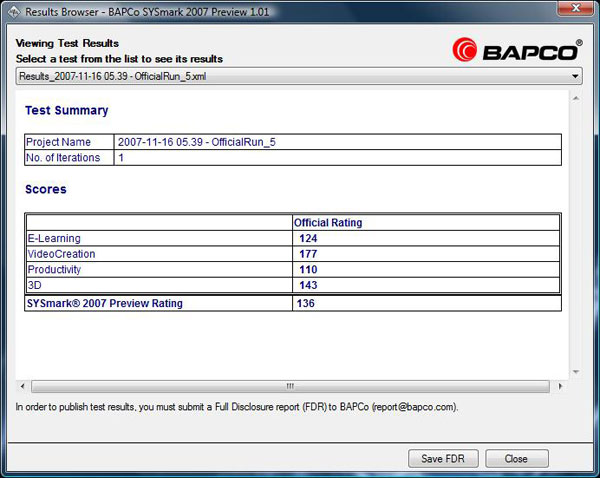Open the test results file dropdown

[x=299, y=76]
